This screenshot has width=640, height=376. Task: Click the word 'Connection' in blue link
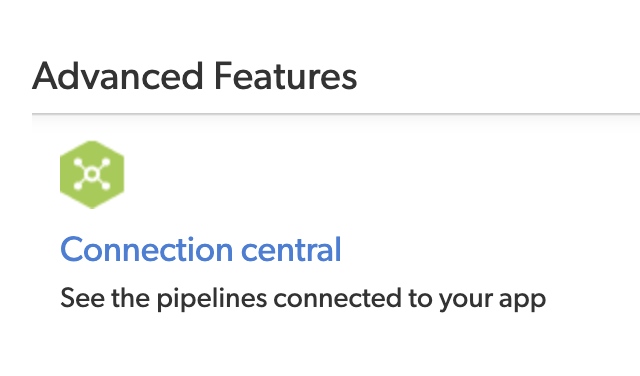pos(147,249)
